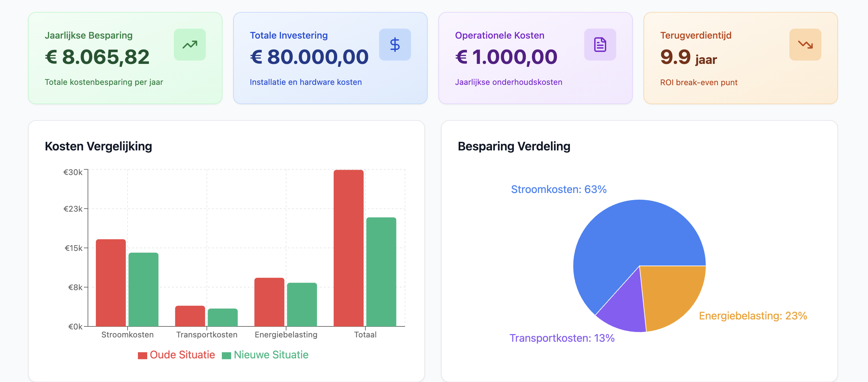Click the Terugverdientijd 9.9 jaar value
868x382 pixels.
(688, 58)
